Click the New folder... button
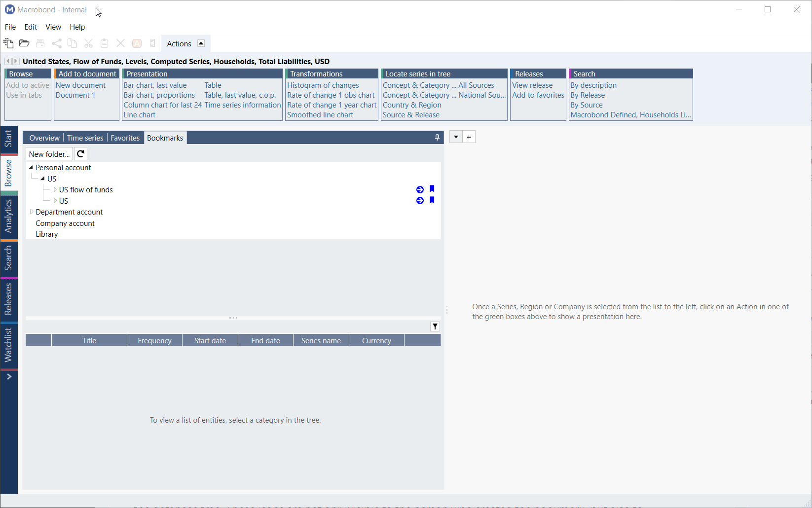The height and width of the screenshot is (508, 812). point(49,154)
